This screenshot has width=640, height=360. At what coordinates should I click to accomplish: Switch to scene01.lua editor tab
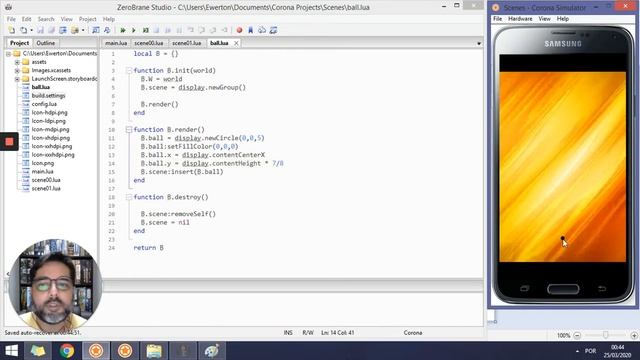pyautogui.click(x=187, y=43)
